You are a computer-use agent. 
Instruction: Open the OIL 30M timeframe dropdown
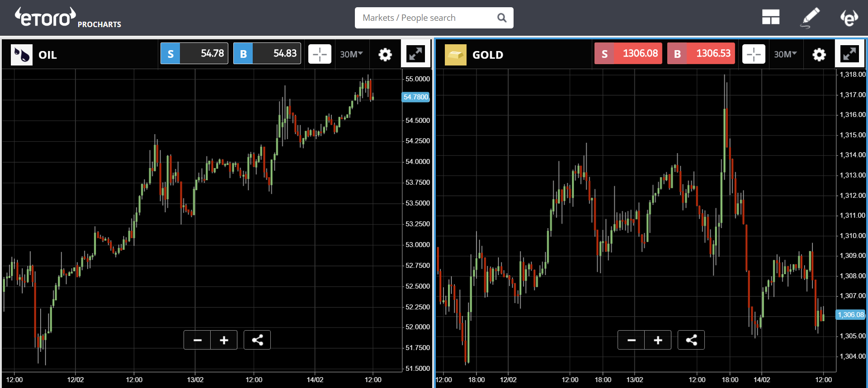351,54
